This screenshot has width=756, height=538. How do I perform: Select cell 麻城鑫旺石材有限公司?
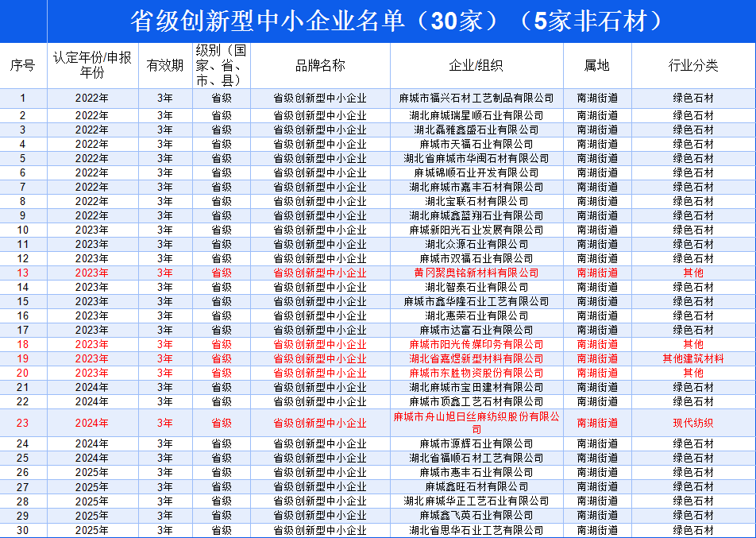coord(476,487)
